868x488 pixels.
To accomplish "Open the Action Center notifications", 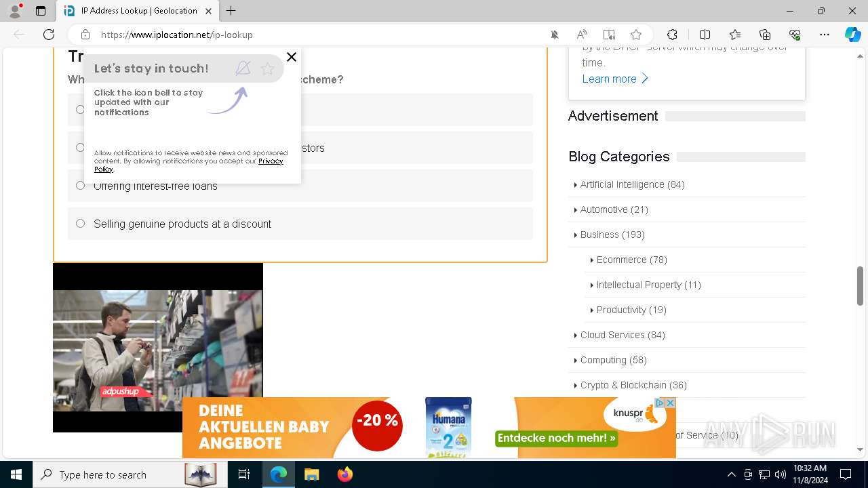I will [846, 474].
